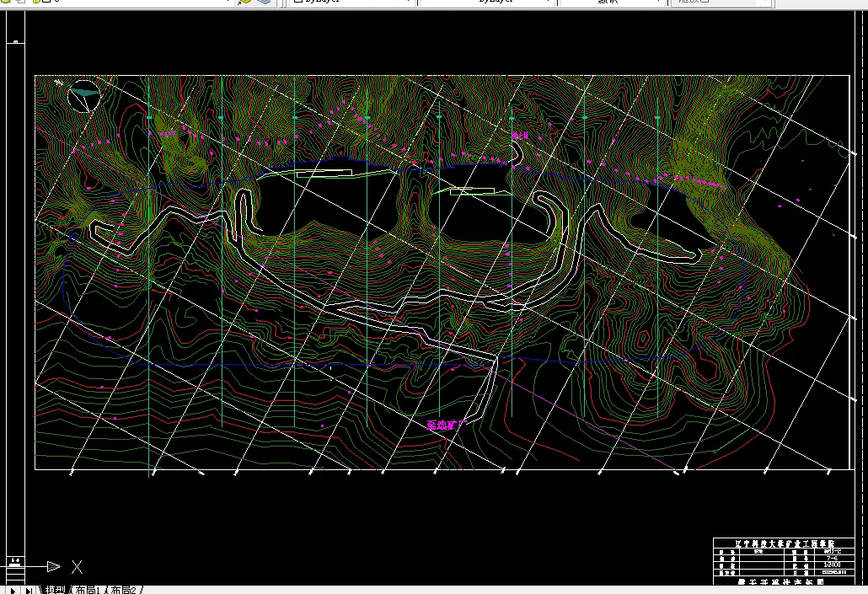The image size is (868, 594).
Task: Switch to the 模型 model tab
Action: pos(56,590)
